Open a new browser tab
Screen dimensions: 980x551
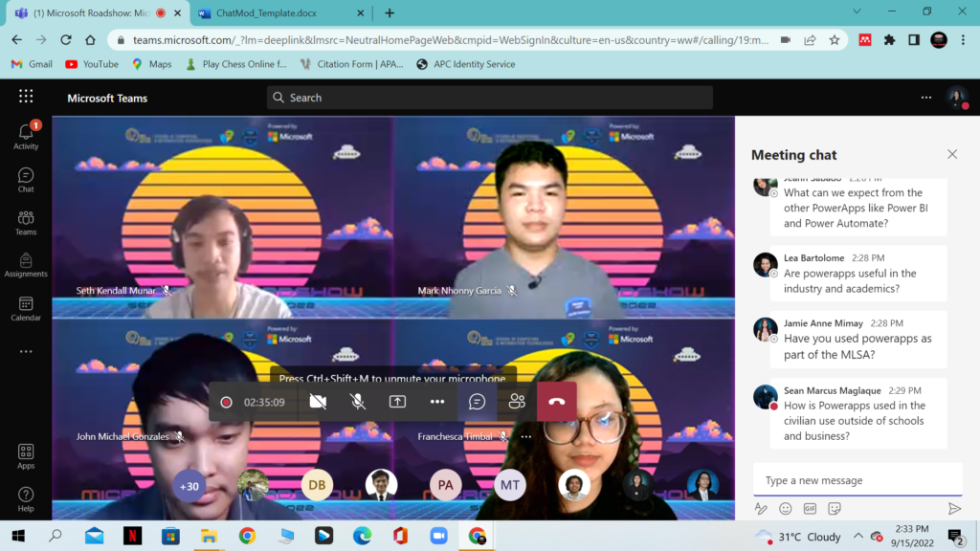point(390,13)
